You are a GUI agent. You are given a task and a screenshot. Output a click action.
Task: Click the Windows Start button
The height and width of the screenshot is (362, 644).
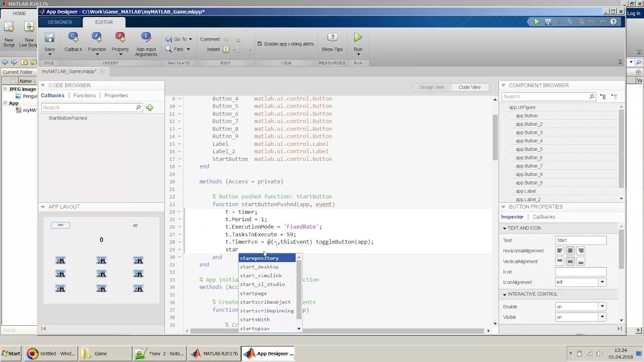[x=11, y=353]
